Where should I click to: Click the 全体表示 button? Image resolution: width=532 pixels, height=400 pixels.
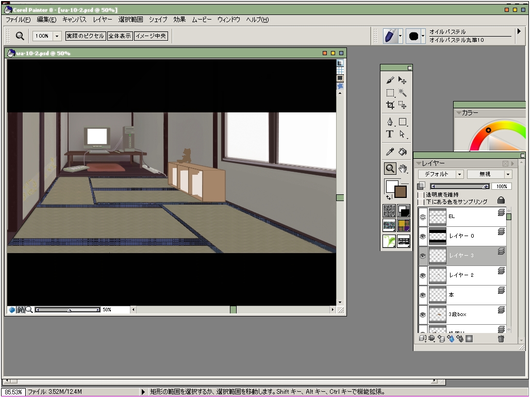(x=120, y=36)
